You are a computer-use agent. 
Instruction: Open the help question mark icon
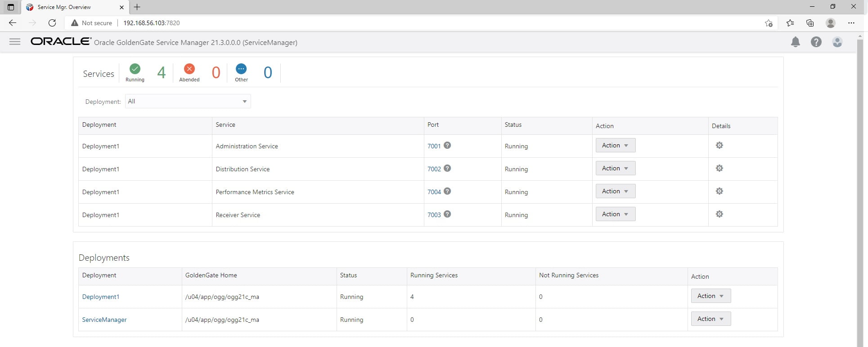coord(816,42)
